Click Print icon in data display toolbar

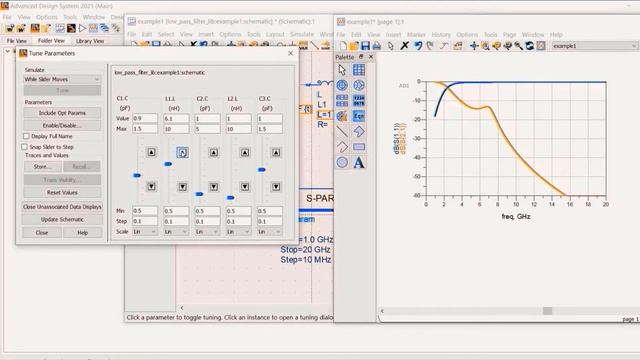click(x=376, y=46)
